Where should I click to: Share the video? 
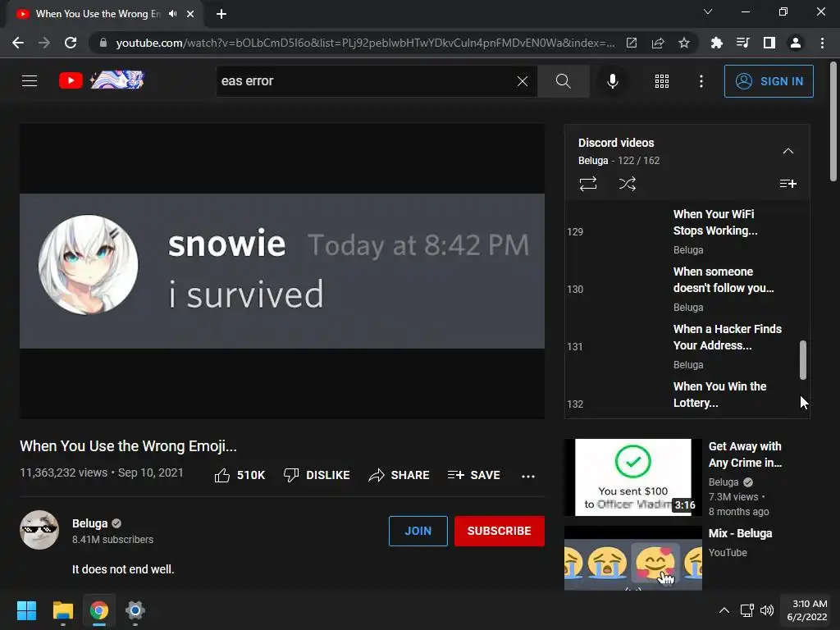click(x=399, y=475)
